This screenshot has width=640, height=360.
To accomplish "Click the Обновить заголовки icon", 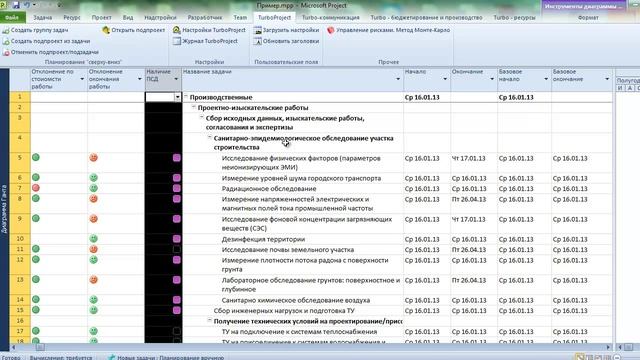I will click(258, 41).
